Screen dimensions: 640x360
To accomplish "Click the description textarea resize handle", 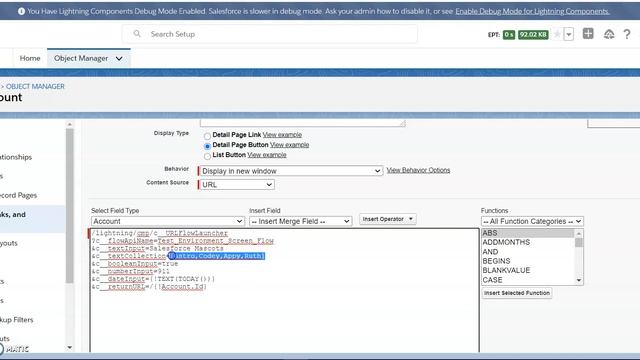I will (402, 123).
